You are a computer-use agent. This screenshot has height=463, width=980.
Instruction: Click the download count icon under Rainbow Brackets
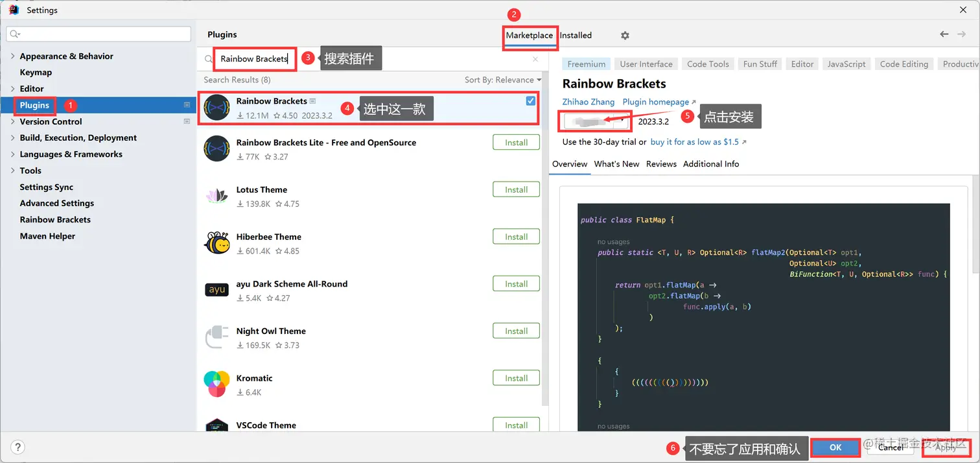240,116
